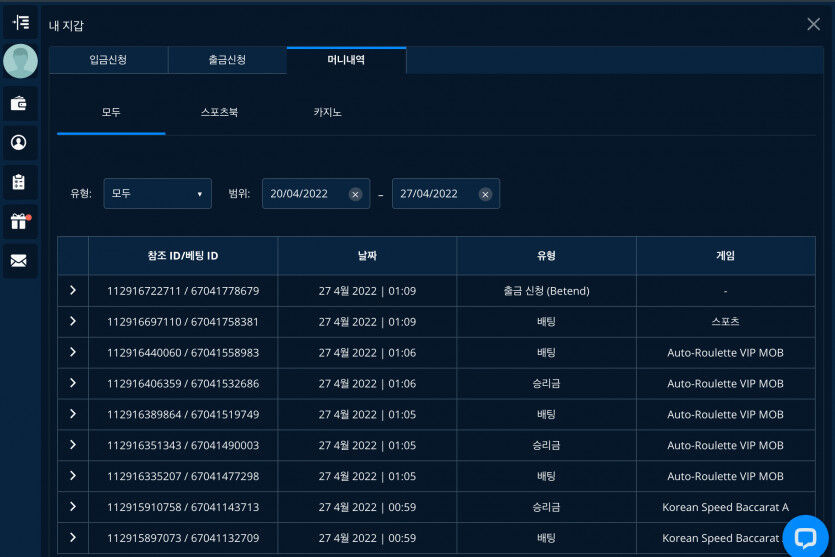
Task: Click ID 112916722711 / 67041778679
Action: 183,291
